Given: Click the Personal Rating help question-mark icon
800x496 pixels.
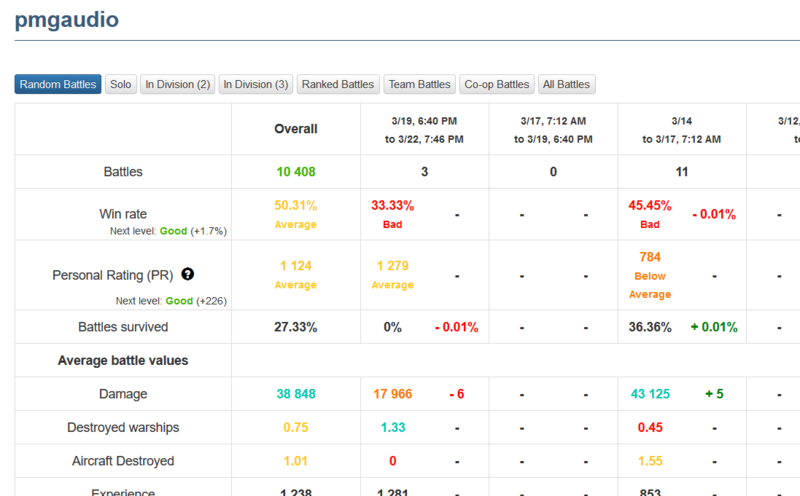Looking at the screenshot, I should (x=187, y=274).
